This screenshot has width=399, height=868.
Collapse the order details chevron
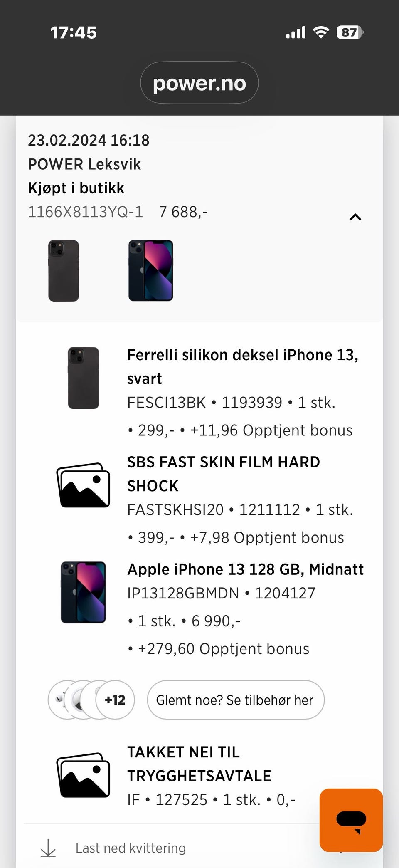click(355, 217)
